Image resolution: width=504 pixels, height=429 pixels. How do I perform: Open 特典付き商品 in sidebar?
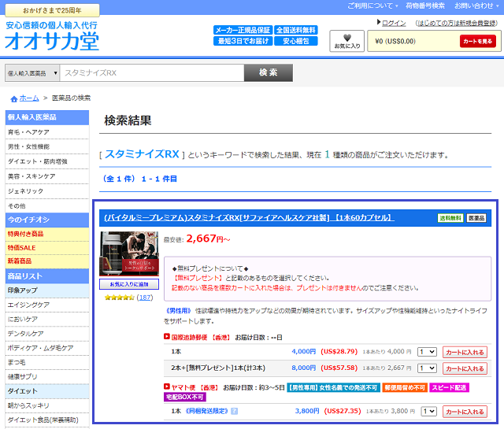(x=47, y=234)
